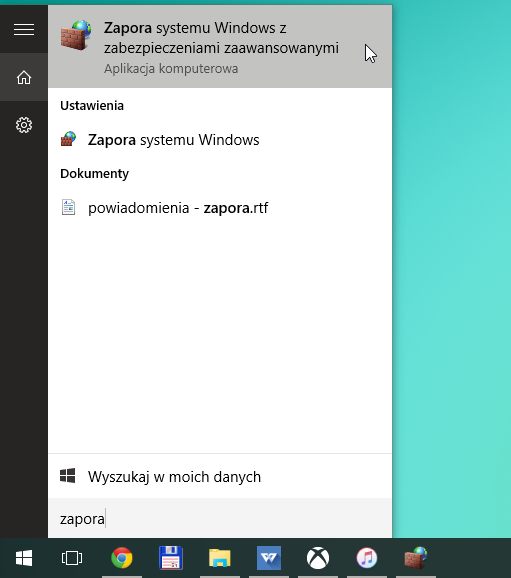Open File Explorer from taskbar
The image size is (511, 578).
pos(220,558)
